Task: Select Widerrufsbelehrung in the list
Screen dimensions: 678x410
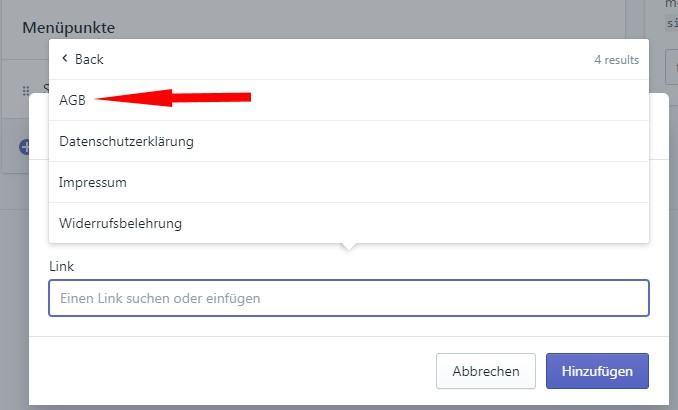Action: click(x=349, y=223)
